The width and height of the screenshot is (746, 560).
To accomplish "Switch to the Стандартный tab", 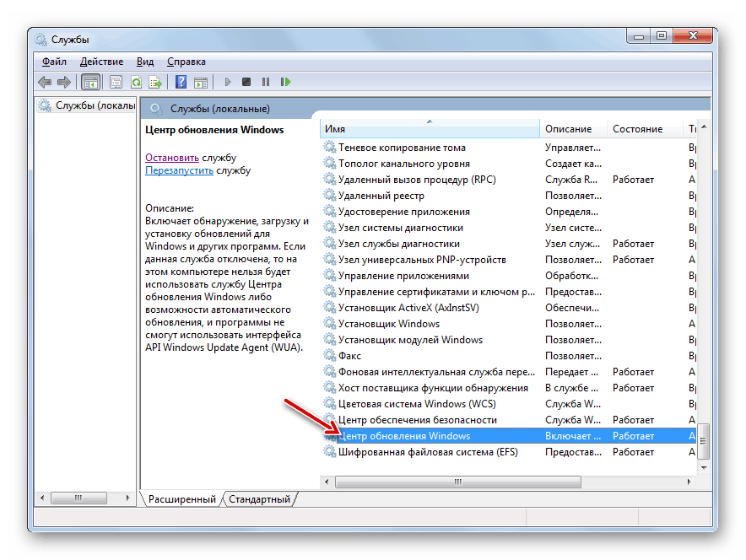I will [x=260, y=498].
